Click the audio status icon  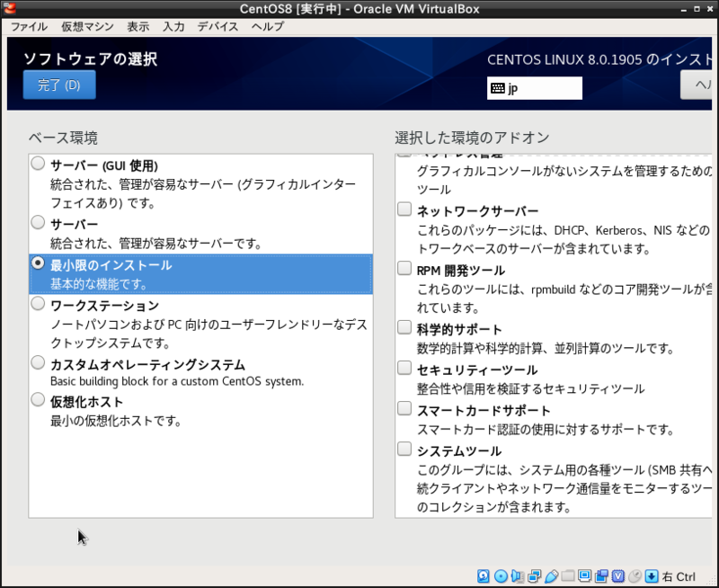[x=518, y=576]
